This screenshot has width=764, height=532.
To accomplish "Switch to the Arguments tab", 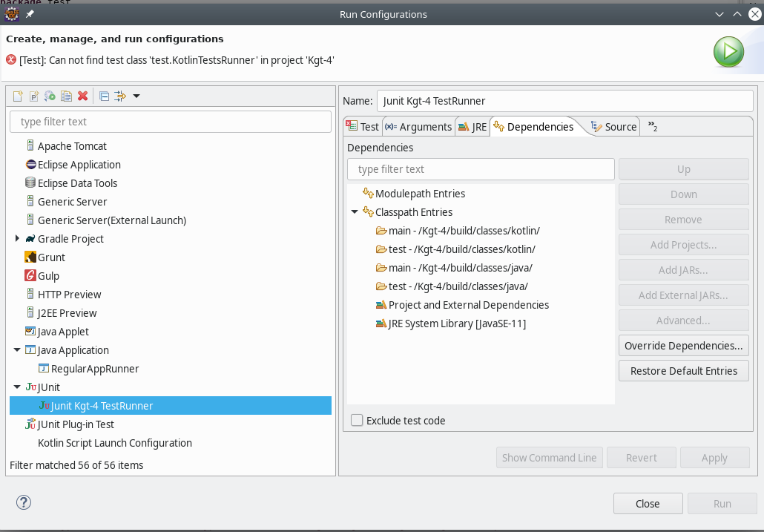I will 418,127.
